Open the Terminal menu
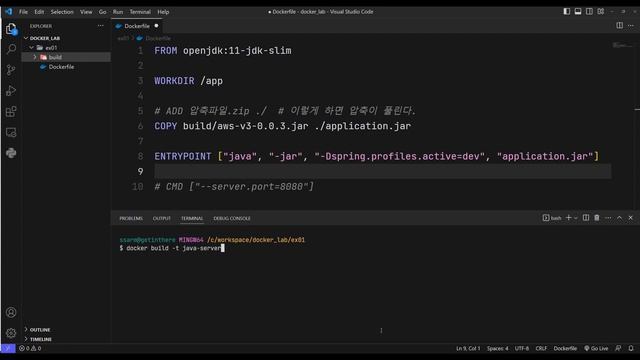Image resolution: width=640 pixels, height=360 pixels. pyautogui.click(x=140, y=12)
